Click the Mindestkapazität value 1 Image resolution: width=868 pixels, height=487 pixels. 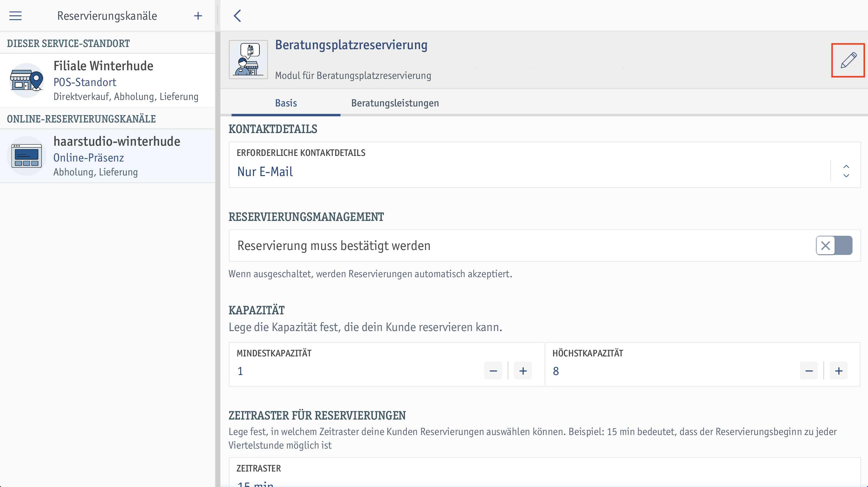click(240, 371)
